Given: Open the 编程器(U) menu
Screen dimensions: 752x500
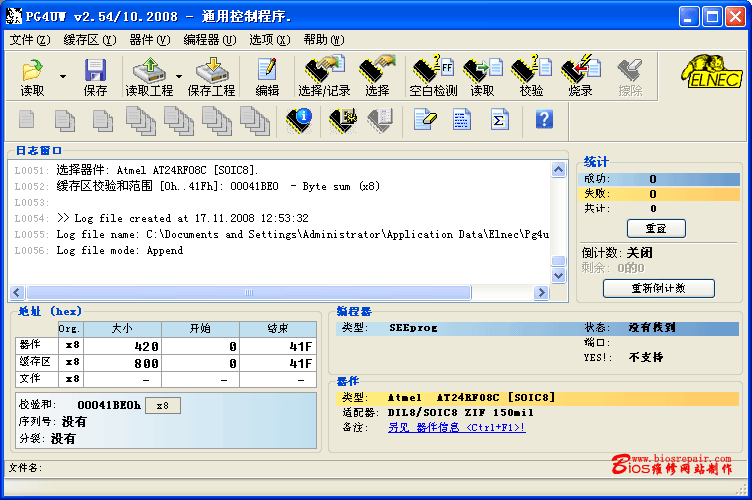Looking at the screenshot, I should 210,40.
